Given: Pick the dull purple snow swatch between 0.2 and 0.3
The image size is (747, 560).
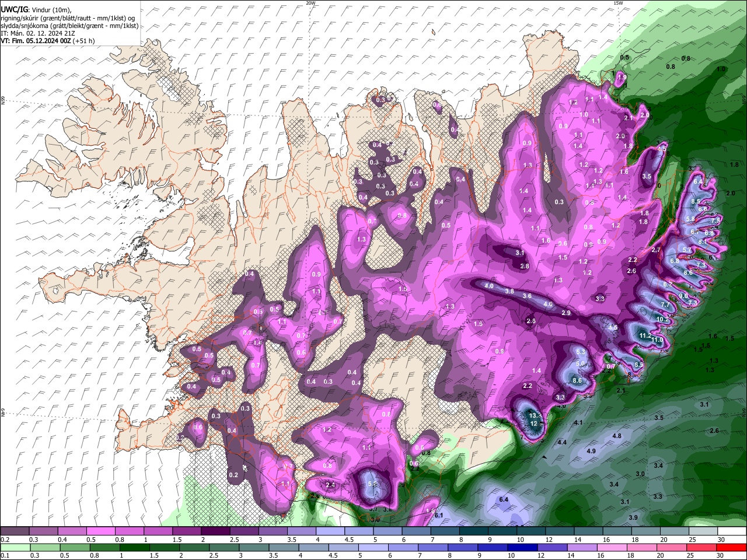Looking at the screenshot, I should pos(15,531).
